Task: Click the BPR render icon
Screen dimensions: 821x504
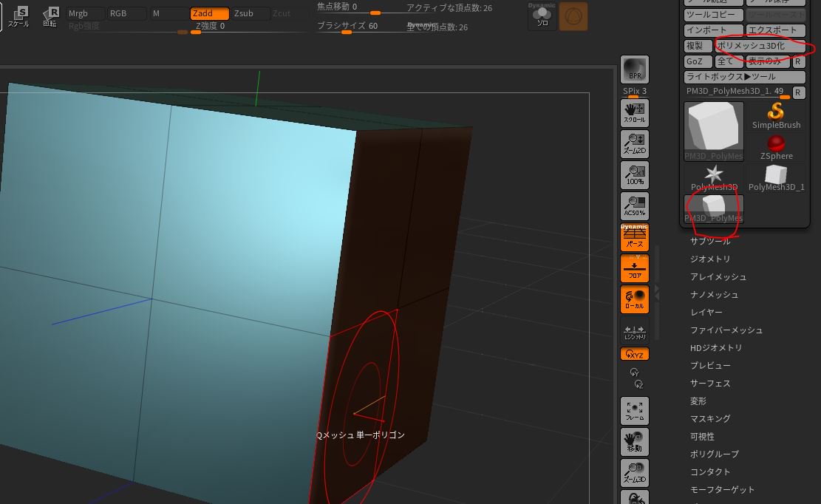Action: (635, 69)
